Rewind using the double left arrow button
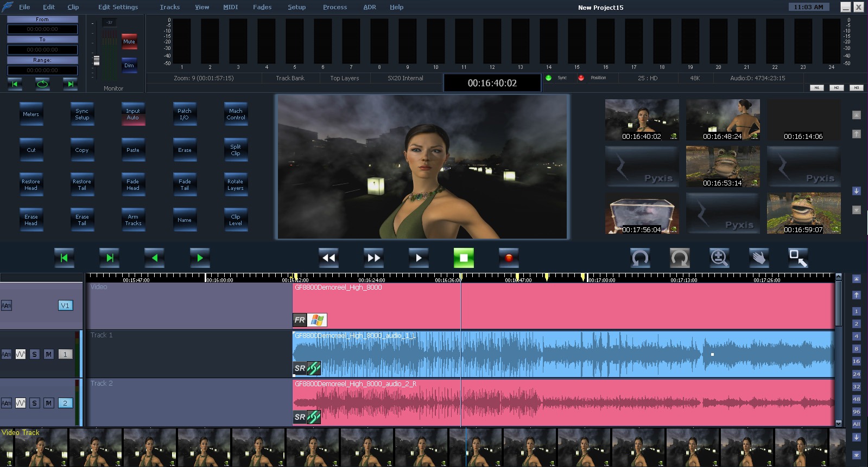The image size is (868, 467). [329, 258]
